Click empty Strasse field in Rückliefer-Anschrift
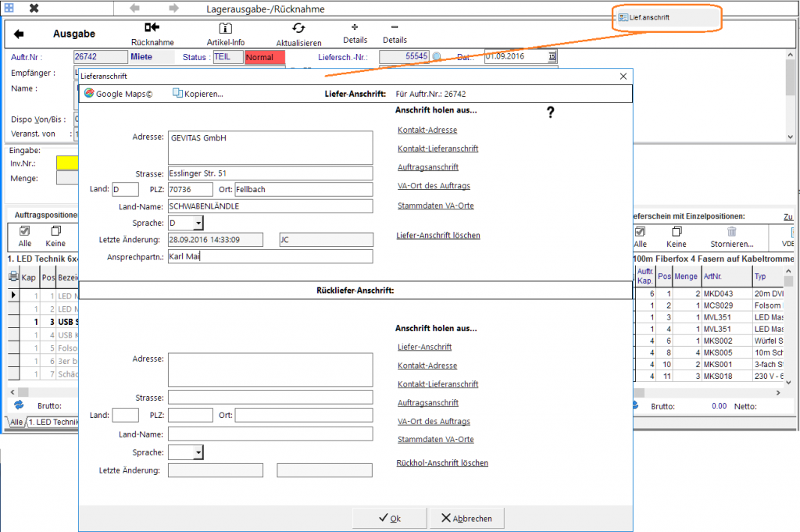This screenshot has height=532, width=800. pos(270,398)
